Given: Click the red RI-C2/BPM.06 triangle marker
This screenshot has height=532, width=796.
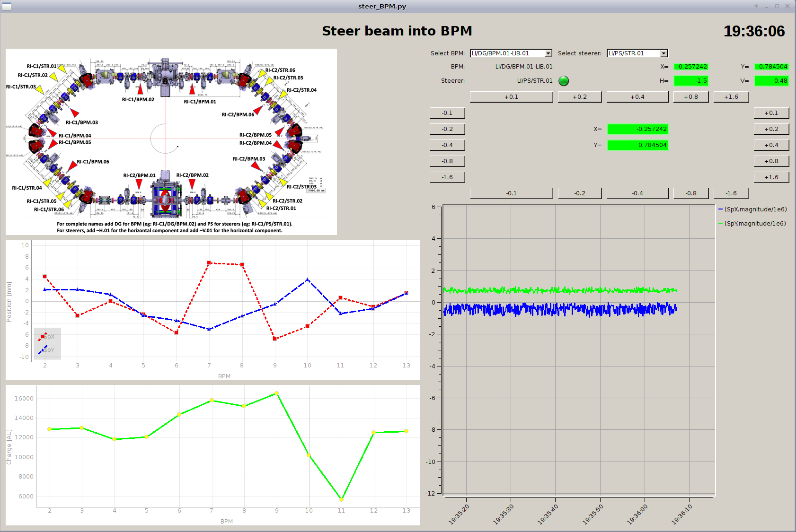Looking at the screenshot, I should (258, 111).
